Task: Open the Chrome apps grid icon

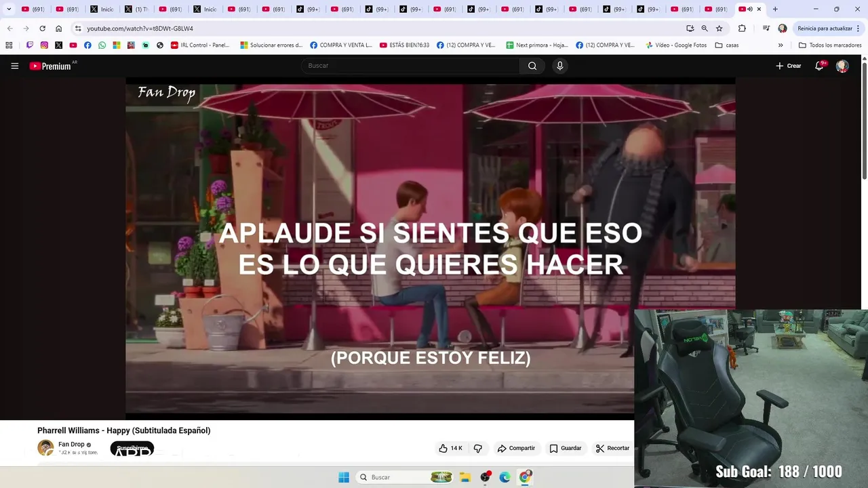Action: 9,45
